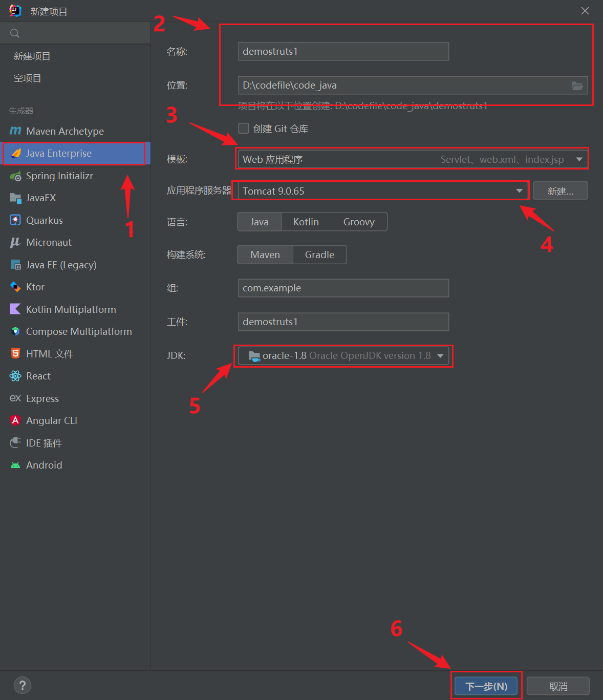Screen dimensions: 603x700
Task: Click the Ktor generator icon
Action: click(x=15, y=287)
